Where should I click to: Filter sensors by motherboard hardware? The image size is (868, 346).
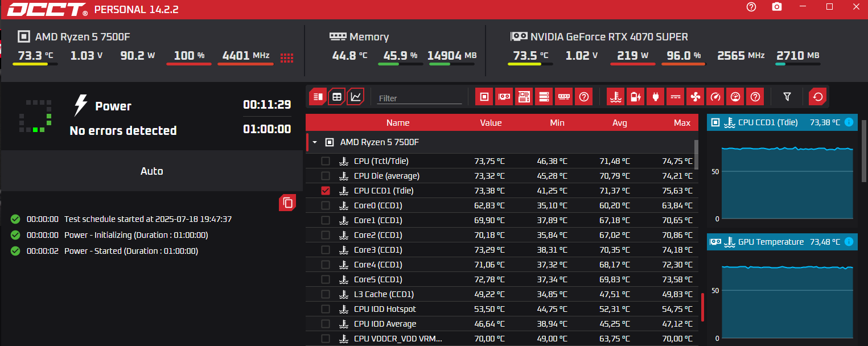(524, 97)
